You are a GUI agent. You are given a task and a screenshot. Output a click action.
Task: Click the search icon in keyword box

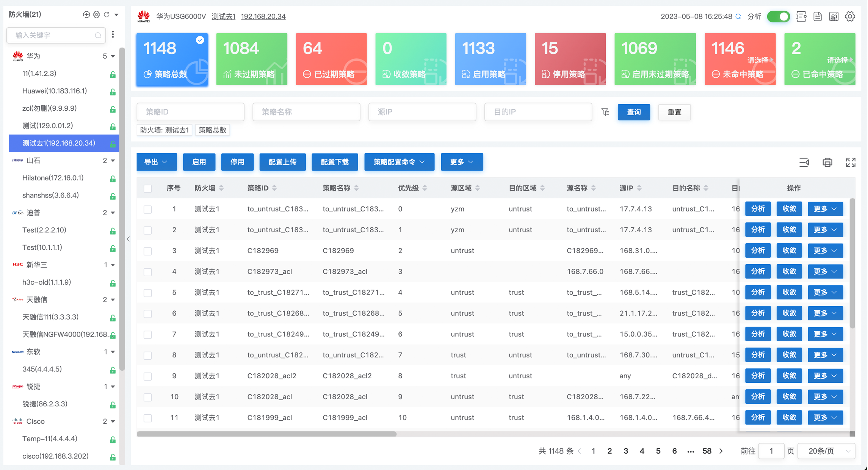tap(98, 35)
